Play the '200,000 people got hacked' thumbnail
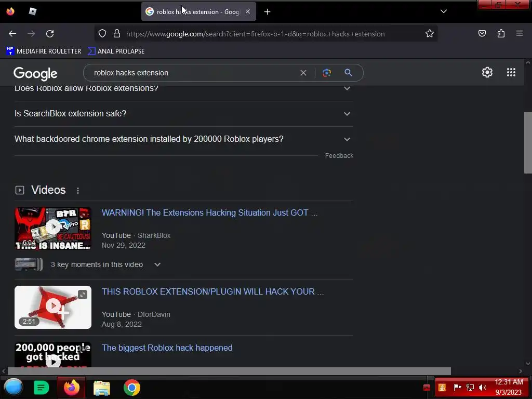The image size is (532, 399). click(x=53, y=354)
